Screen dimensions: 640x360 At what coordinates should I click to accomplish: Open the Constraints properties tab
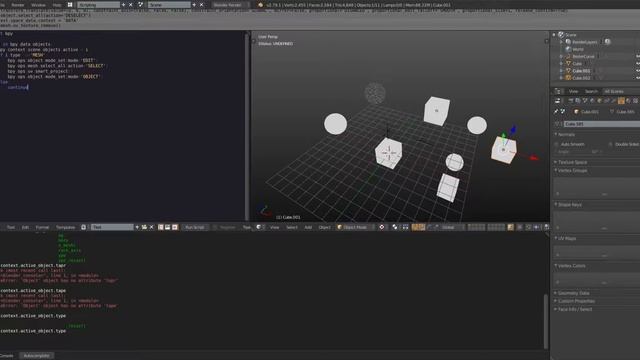607,100
